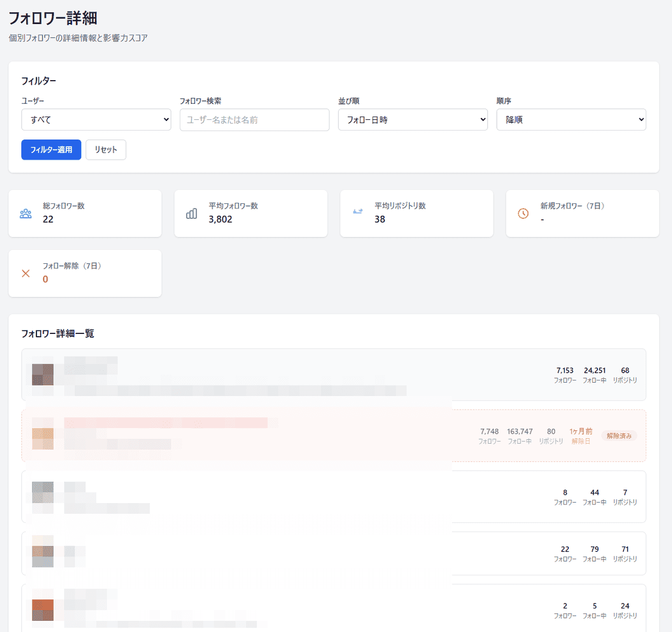This screenshot has height=632, width=672.
Task: Click the 総フォロワー数 stat card
Action: coord(85,213)
